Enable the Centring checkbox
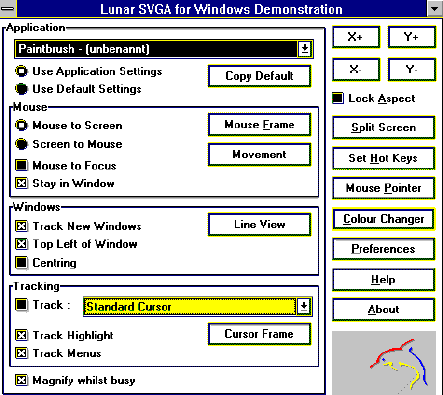The image size is (443, 395). [x=22, y=262]
